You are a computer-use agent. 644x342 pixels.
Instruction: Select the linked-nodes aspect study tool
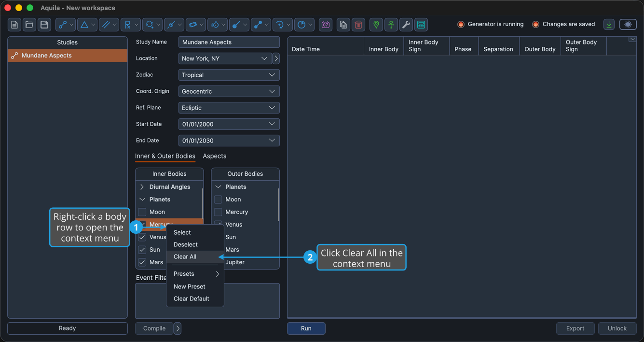tap(66, 25)
